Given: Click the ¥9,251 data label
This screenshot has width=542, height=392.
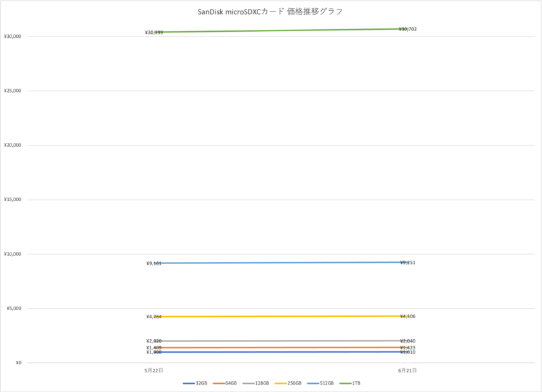Looking at the screenshot, I should coord(408,263).
